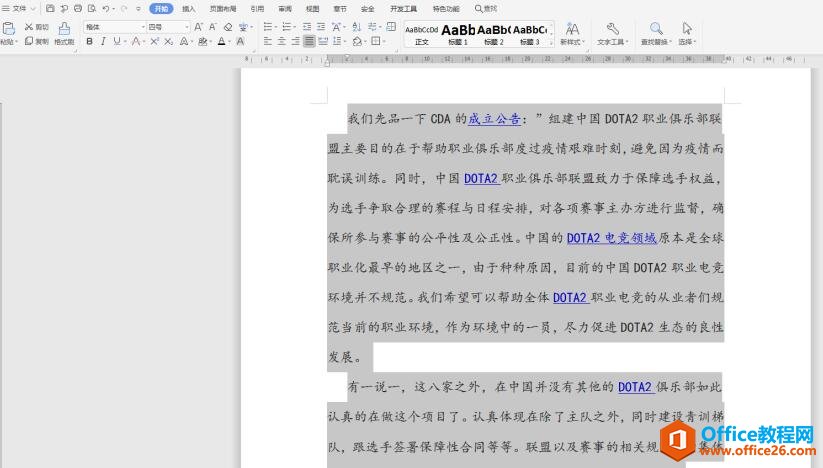Expand the styles gallery arrow

pyautogui.click(x=551, y=43)
